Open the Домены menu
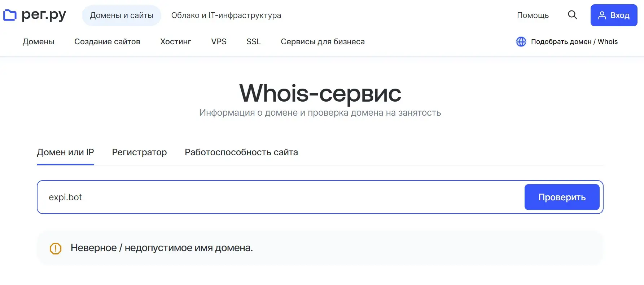This screenshot has height=285, width=644. [x=38, y=42]
